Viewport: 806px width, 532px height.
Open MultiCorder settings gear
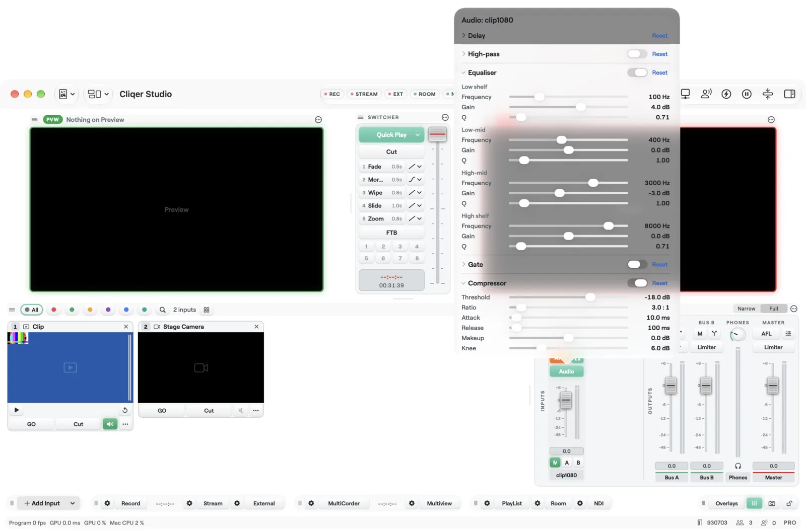point(311,503)
